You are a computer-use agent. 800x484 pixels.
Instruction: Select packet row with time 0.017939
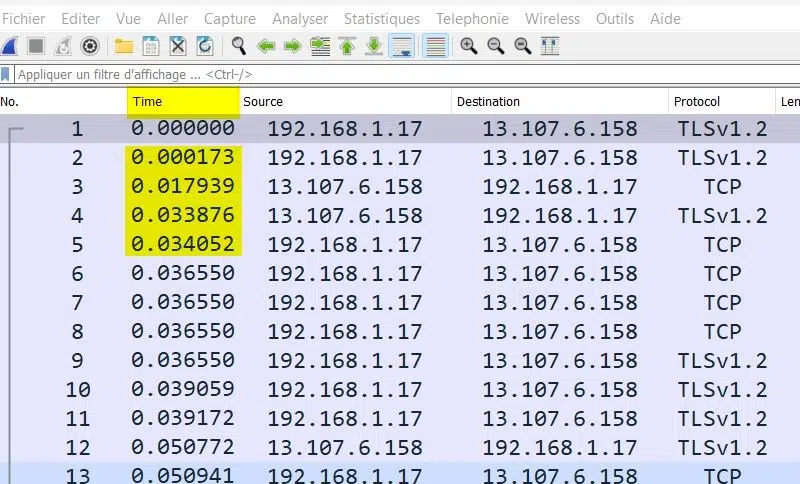pos(400,187)
